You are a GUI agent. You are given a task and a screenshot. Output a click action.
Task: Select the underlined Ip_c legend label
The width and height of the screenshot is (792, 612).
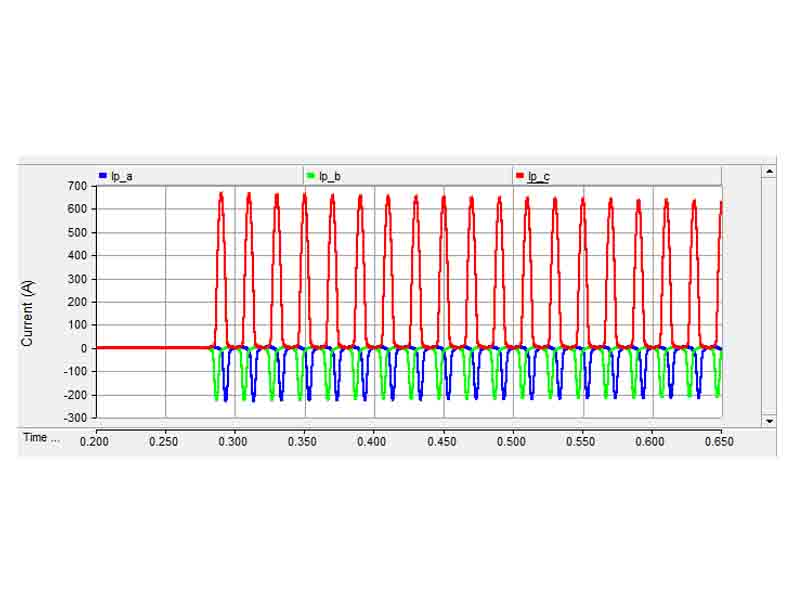tap(538, 177)
